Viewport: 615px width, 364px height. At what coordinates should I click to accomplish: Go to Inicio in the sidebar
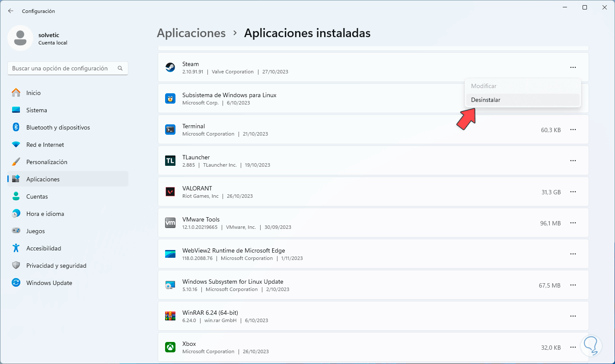click(x=68, y=93)
